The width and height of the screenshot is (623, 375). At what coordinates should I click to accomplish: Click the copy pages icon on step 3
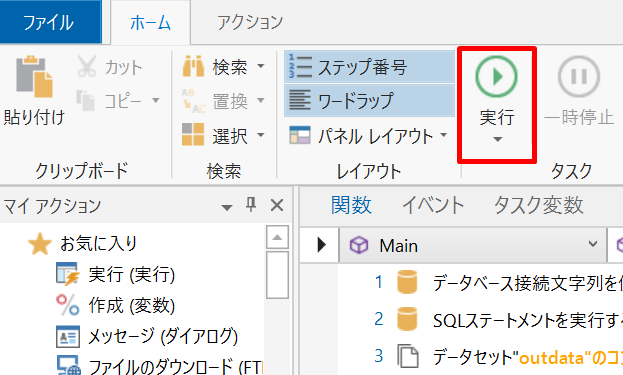coord(408,356)
